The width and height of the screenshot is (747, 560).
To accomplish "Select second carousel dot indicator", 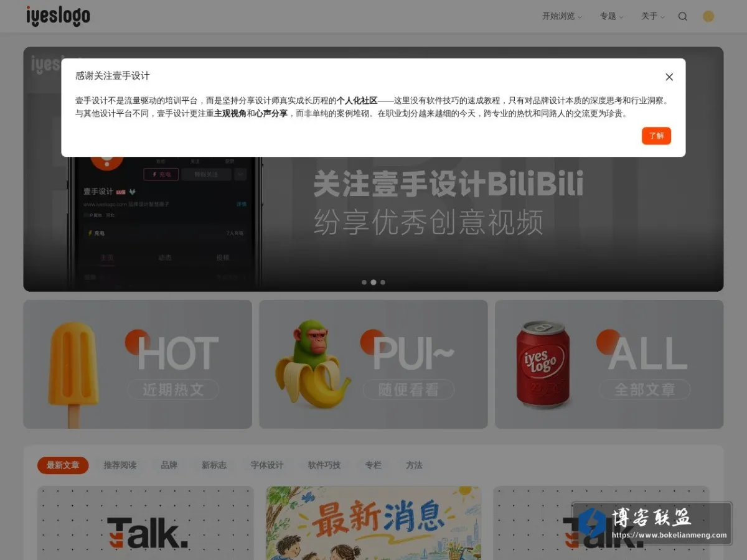I will point(374,282).
